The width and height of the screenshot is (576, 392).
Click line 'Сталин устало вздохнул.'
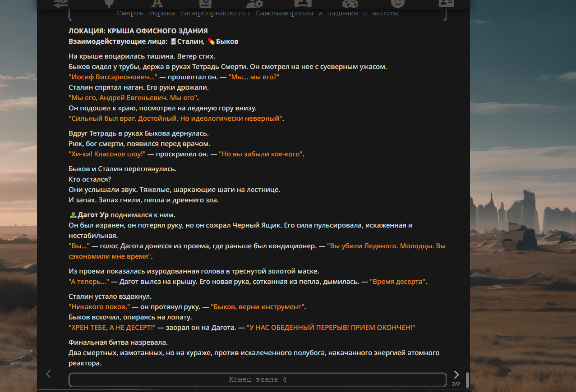point(110,296)
